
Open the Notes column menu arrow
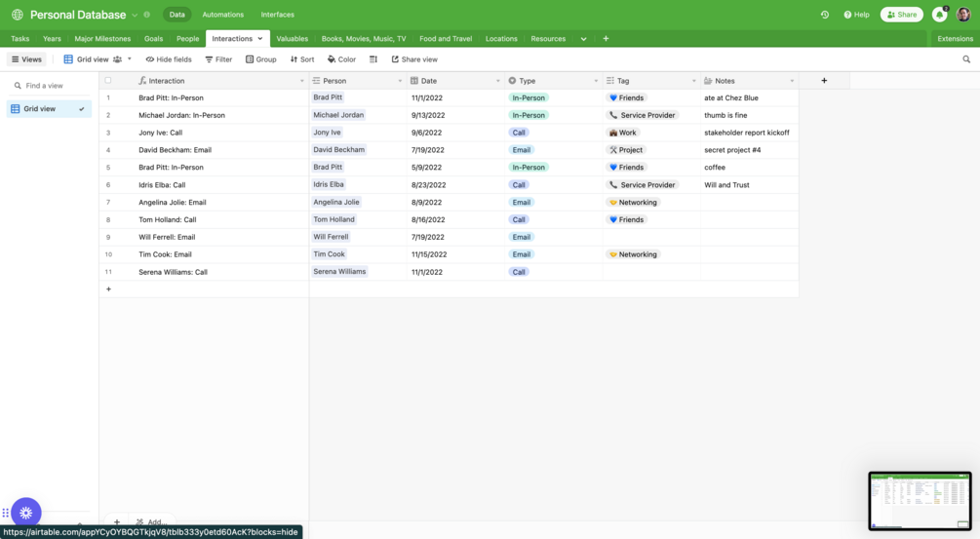click(792, 81)
